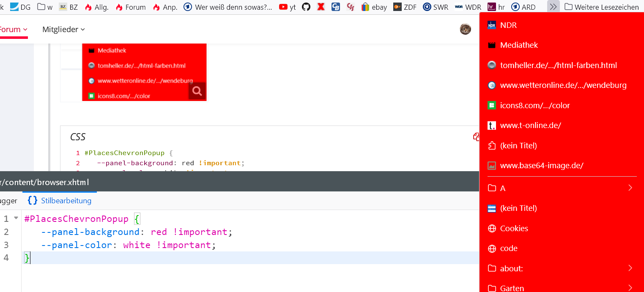Expand the about: bookmark folder

point(562,268)
